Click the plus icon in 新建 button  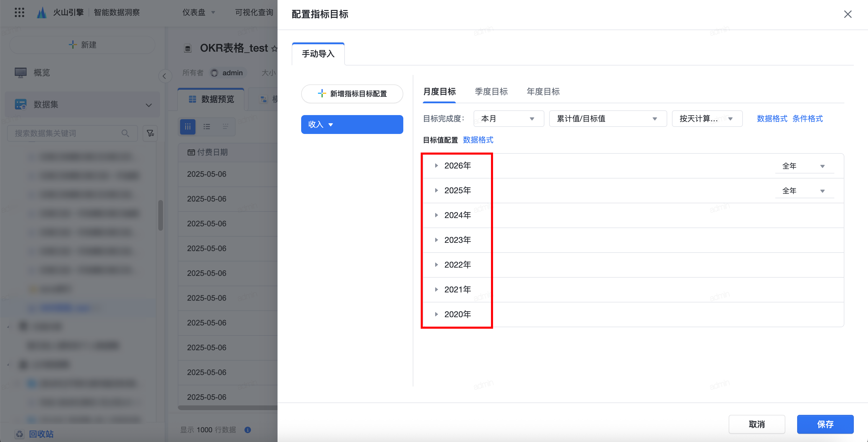[x=72, y=45]
